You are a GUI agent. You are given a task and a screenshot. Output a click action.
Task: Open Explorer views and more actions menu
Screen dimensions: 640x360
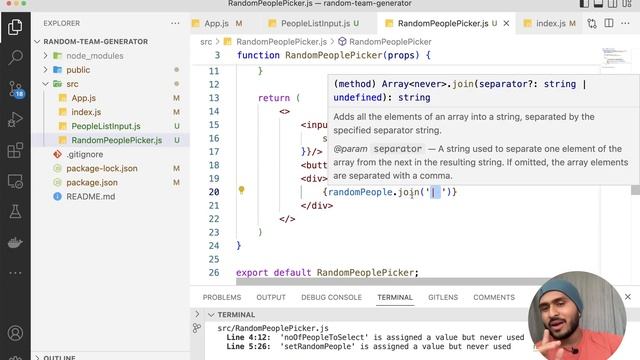coord(175,23)
